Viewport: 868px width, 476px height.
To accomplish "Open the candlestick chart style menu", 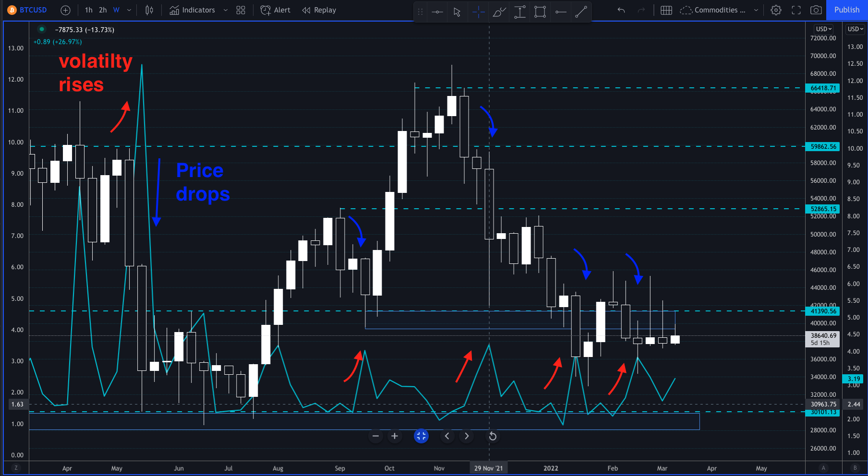I will 149,10.
